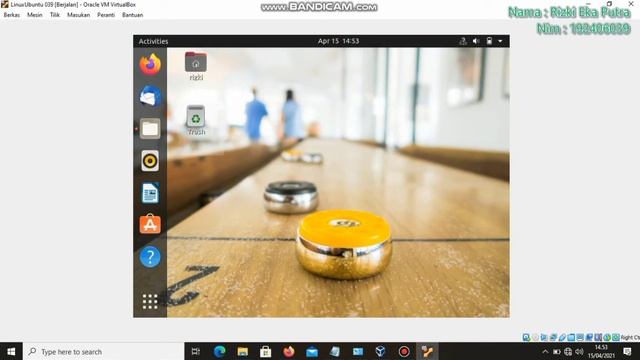The width and height of the screenshot is (640, 360).
Task: Expand the Ubuntu system menu arrow
Action: point(500,41)
